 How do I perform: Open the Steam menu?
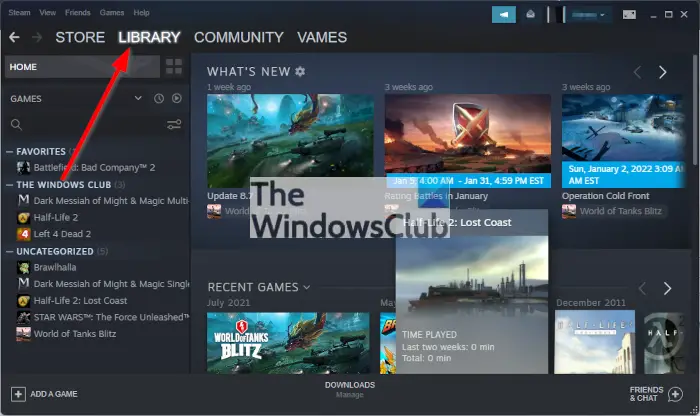[x=19, y=12]
